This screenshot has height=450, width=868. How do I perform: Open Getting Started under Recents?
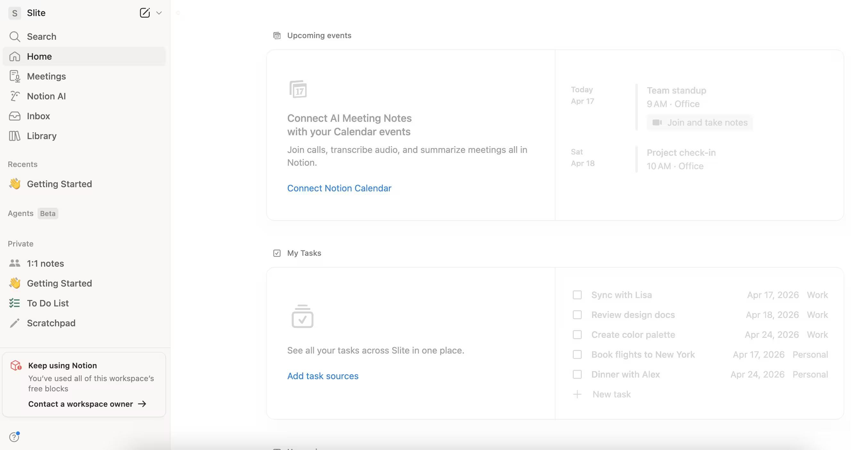pos(84,184)
